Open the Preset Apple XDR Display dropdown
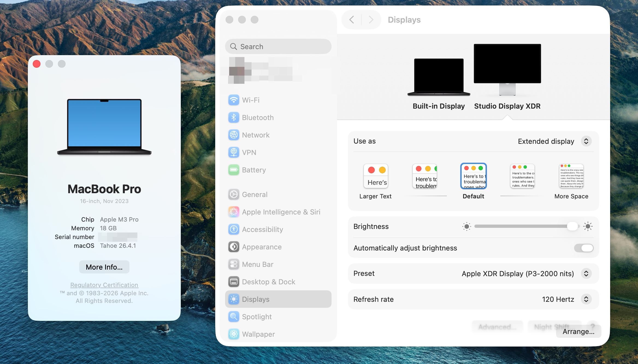 click(x=586, y=274)
